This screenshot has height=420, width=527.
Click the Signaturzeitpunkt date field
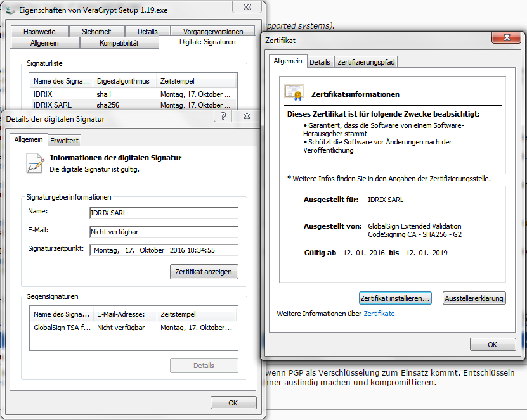click(x=164, y=250)
